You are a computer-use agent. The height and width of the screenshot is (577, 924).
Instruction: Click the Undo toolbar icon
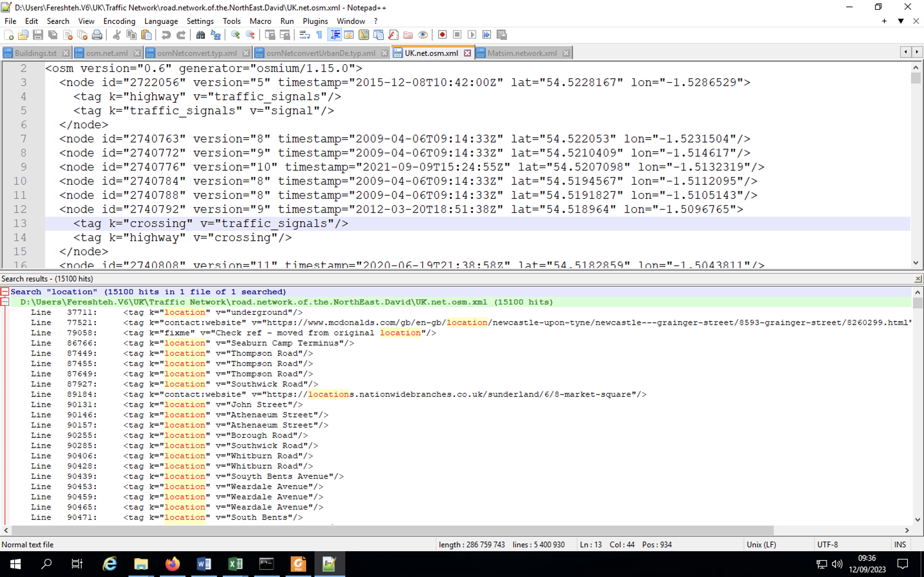click(x=166, y=35)
